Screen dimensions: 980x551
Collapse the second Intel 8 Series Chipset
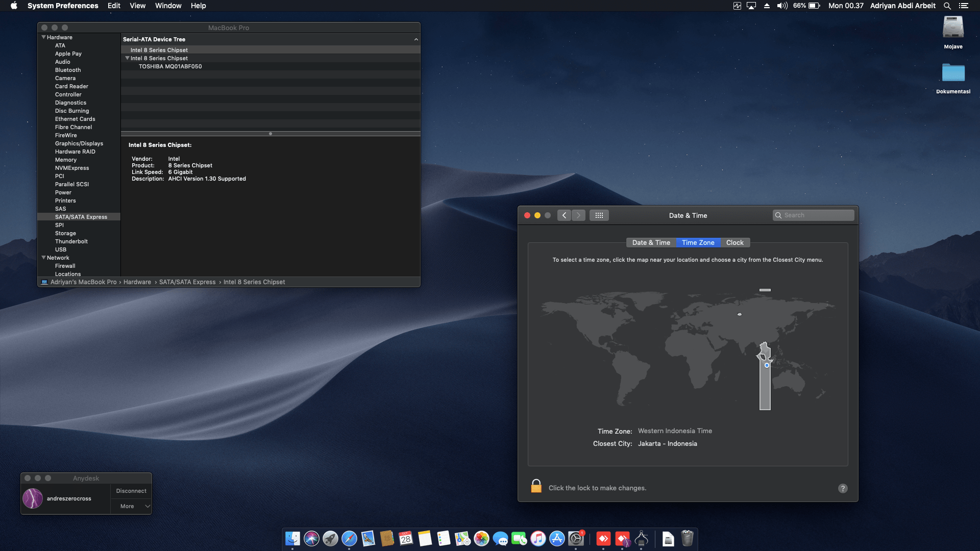tap(127, 58)
